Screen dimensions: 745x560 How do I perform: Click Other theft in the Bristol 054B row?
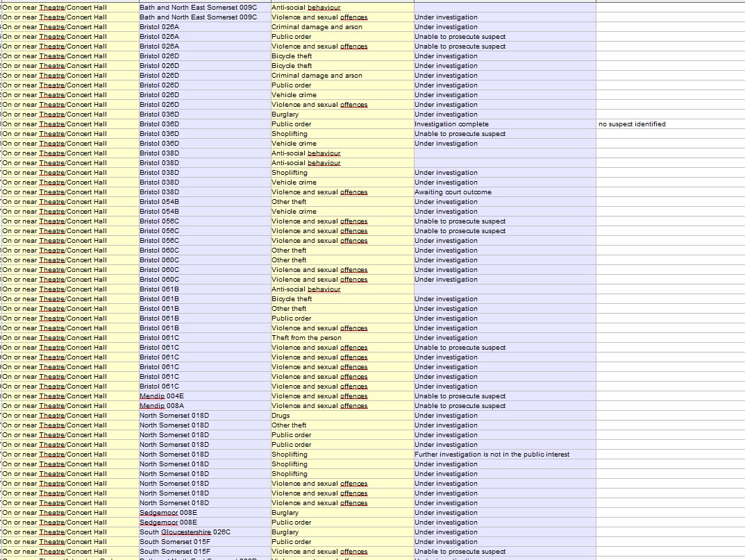coord(289,202)
